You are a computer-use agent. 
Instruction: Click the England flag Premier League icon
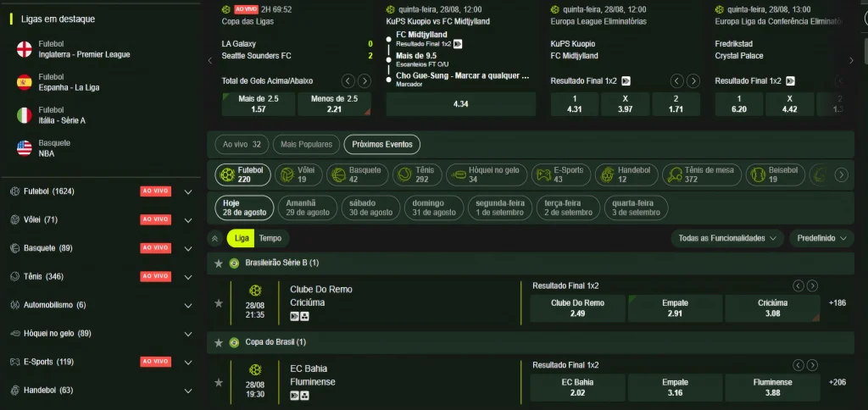tap(25, 49)
